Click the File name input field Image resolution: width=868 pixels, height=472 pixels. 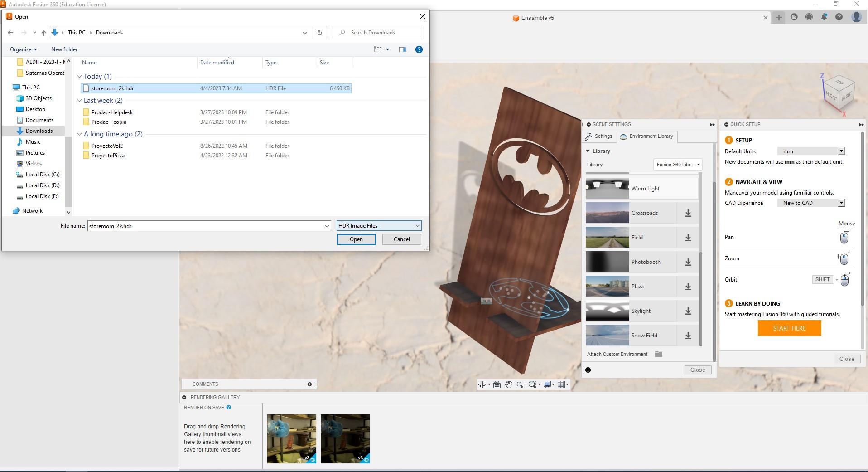point(209,226)
